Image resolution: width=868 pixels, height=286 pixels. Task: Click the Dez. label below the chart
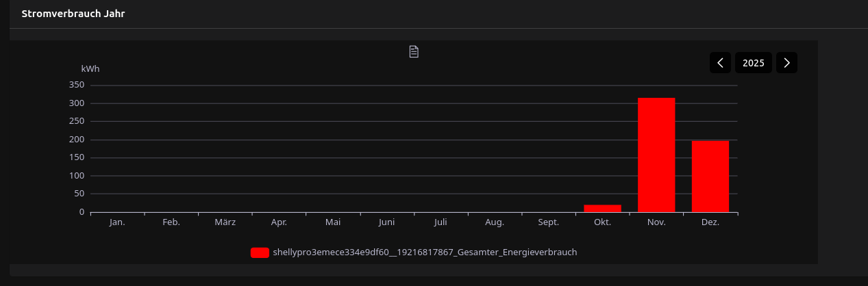pos(710,222)
